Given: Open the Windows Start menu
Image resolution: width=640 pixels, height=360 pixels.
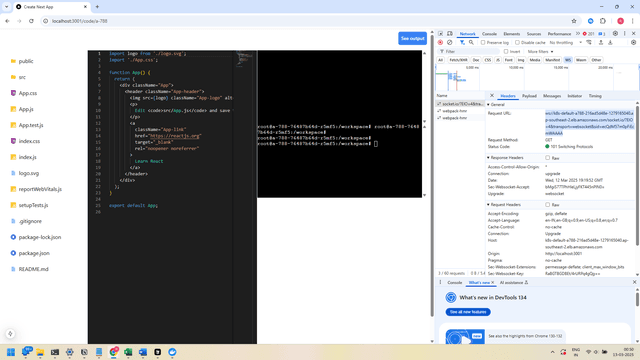Looking at the screenshot, I should coord(11,352).
